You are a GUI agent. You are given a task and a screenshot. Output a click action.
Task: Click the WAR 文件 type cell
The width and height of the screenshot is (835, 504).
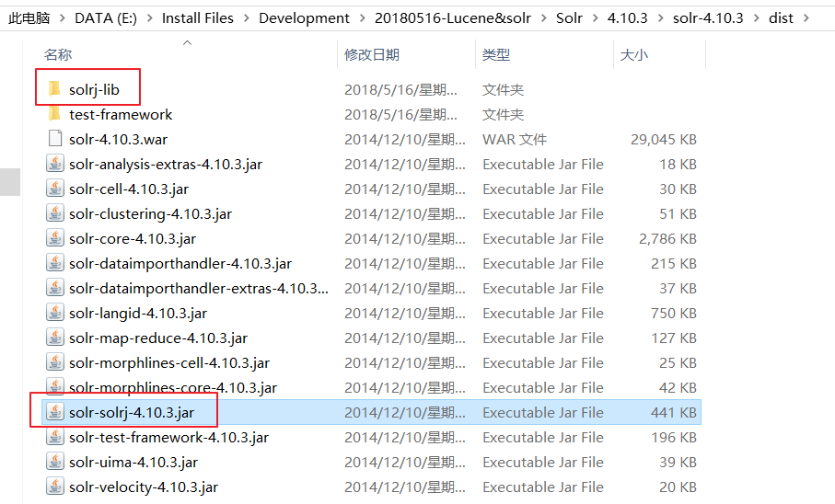[x=515, y=140]
